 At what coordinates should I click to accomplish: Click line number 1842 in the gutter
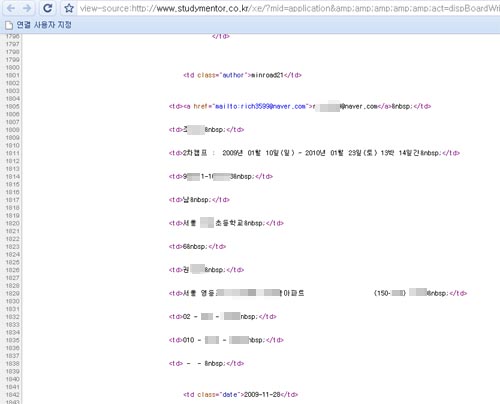(12, 395)
